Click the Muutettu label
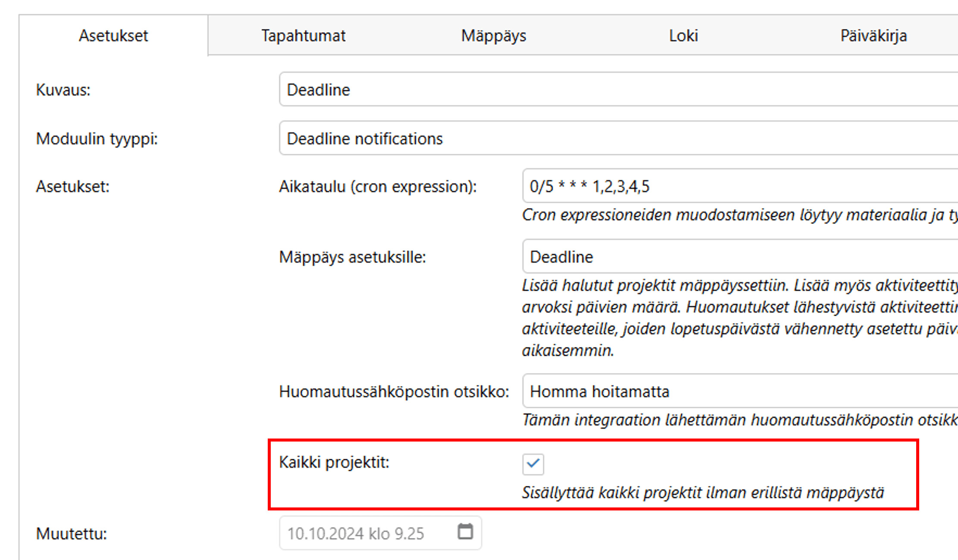The image size is (958, 560). click(72, 534)
